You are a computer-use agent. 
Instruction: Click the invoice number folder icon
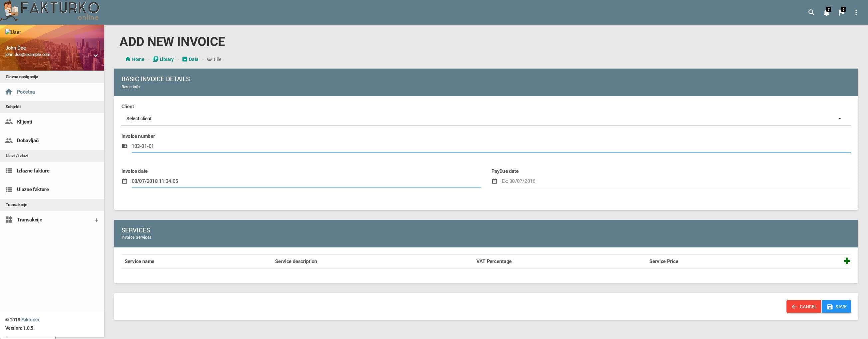point(125,146)
